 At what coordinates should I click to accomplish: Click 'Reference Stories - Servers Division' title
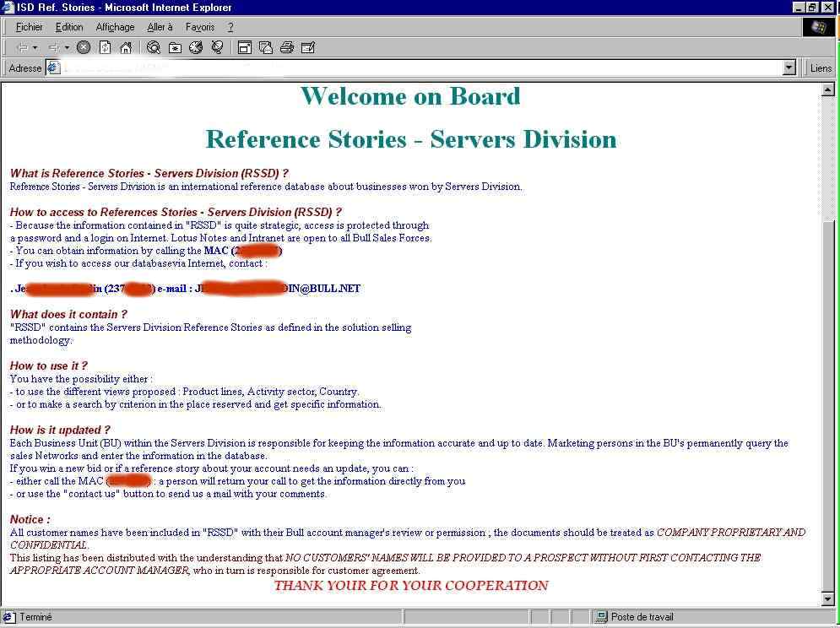[411, 139]
